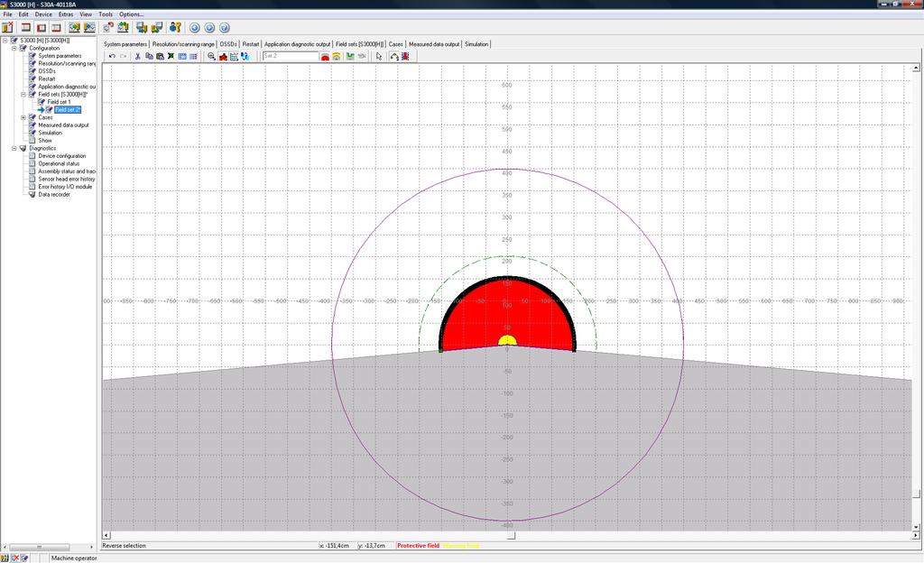This screenshot has width=924, height=563.
Task: Click the copy icon in editor toolbar
Action: pos(149,57)
